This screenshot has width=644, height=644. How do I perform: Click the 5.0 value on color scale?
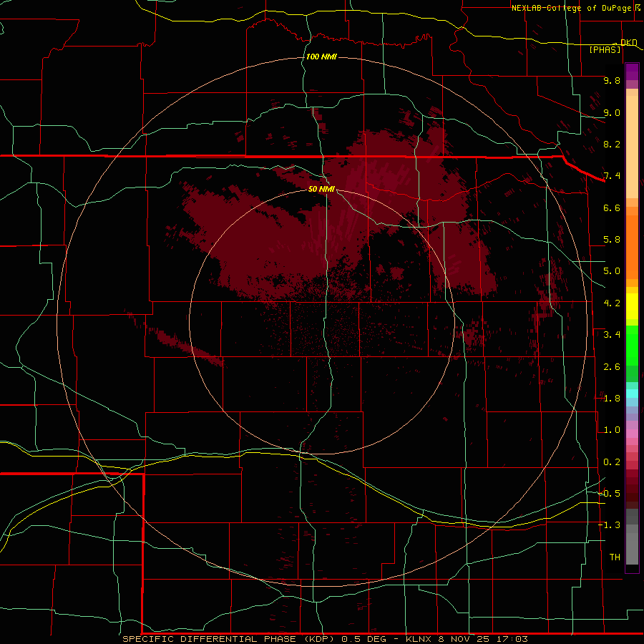(x=612, y=271)
